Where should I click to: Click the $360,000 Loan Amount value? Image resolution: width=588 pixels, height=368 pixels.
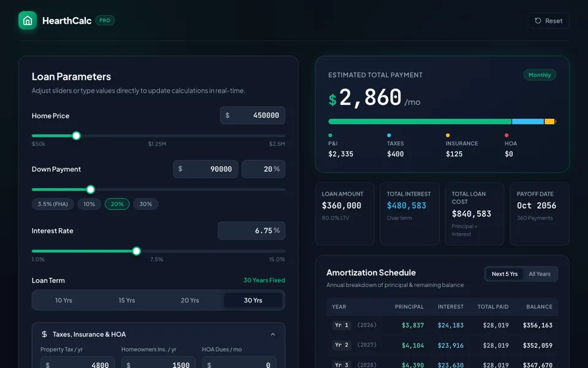[x=342, y=205]
